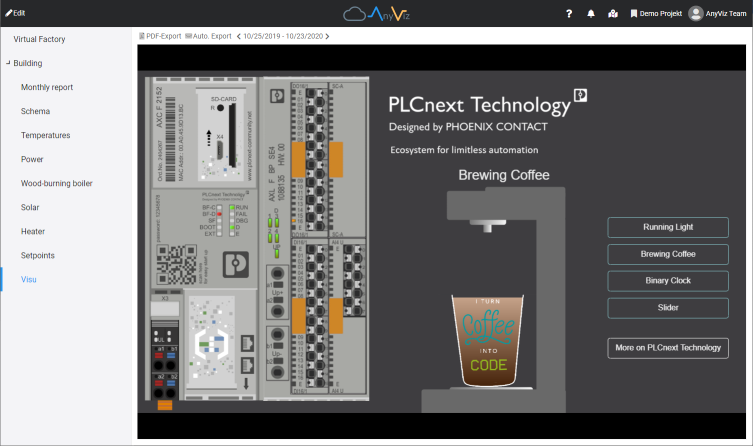Open Monthly report page
753x446 pixels.
[47, 87]
